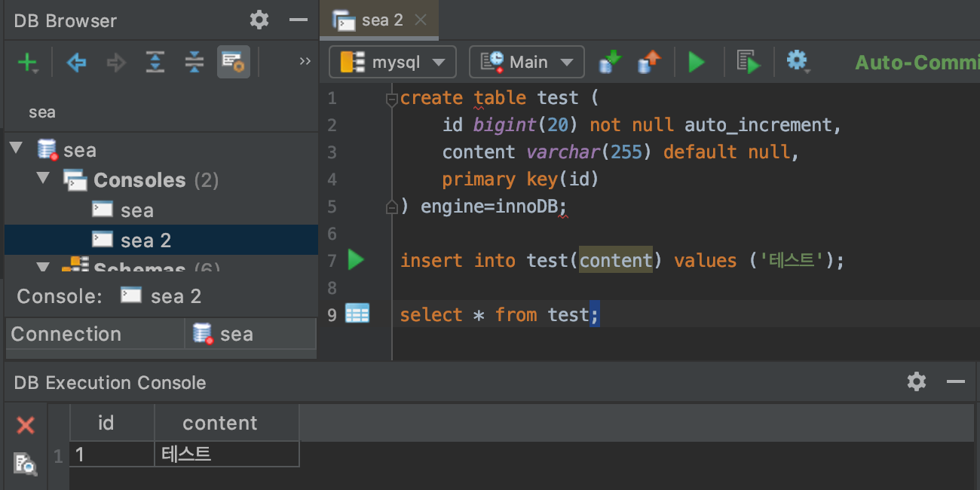Collapse the Schemas tree node arrow

point(44,267)
